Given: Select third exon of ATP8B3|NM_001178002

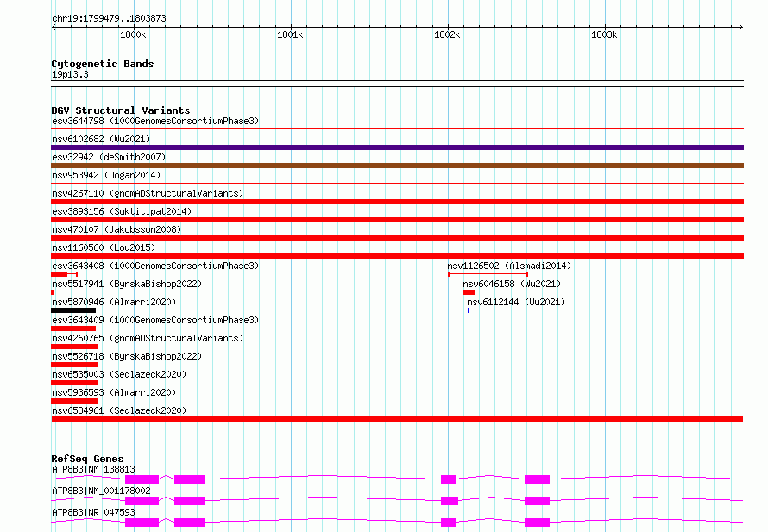Looking at the screenshot, I should coord(450,501).
